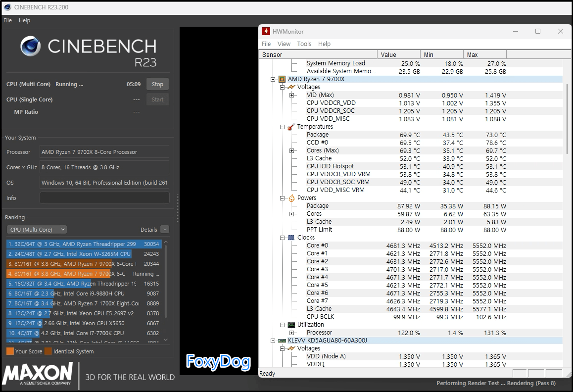The image size is (573, 392).
Task: Click the Voltages icon under KLEVV memory
Action: tap(291, 348)
